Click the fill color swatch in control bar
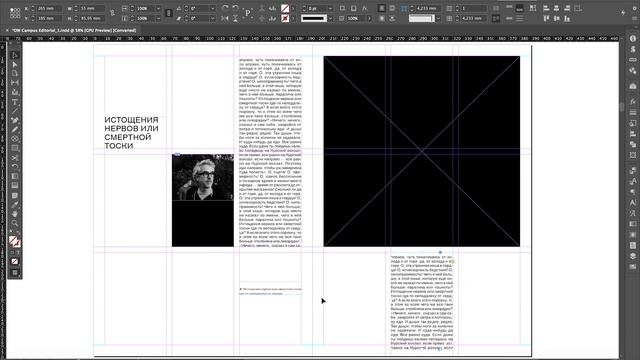640x360 pixels. pos(285,8)
